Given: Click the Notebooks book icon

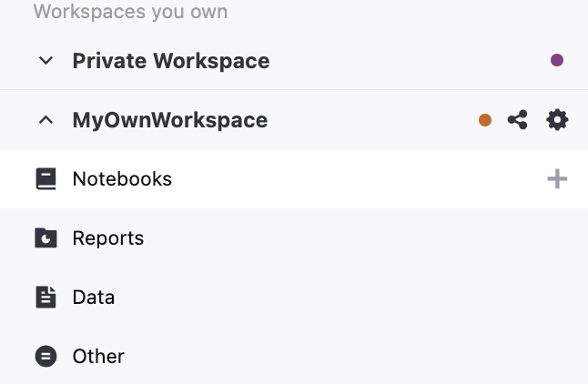Looking at the screenshot, I should 46,179.
